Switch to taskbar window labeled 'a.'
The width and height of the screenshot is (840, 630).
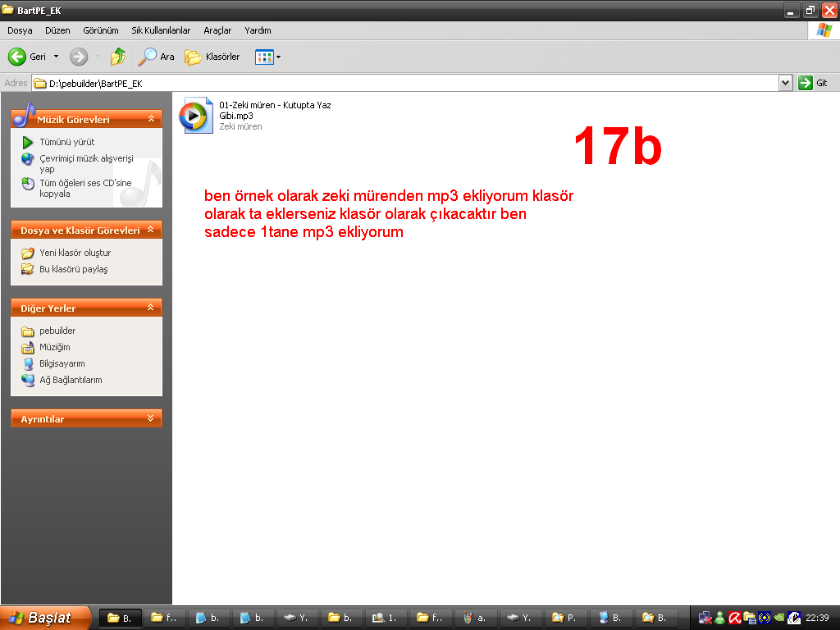tap(476, 619)
